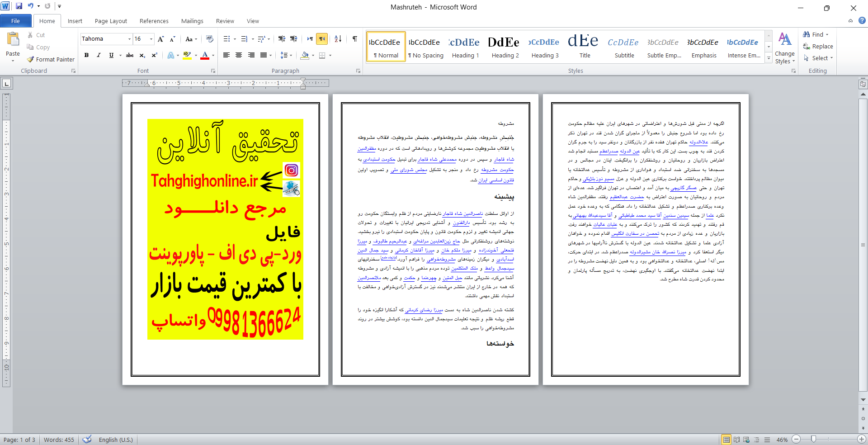Toggle Align Text Left
868x445 pixels.
click(x=226, y=55)
